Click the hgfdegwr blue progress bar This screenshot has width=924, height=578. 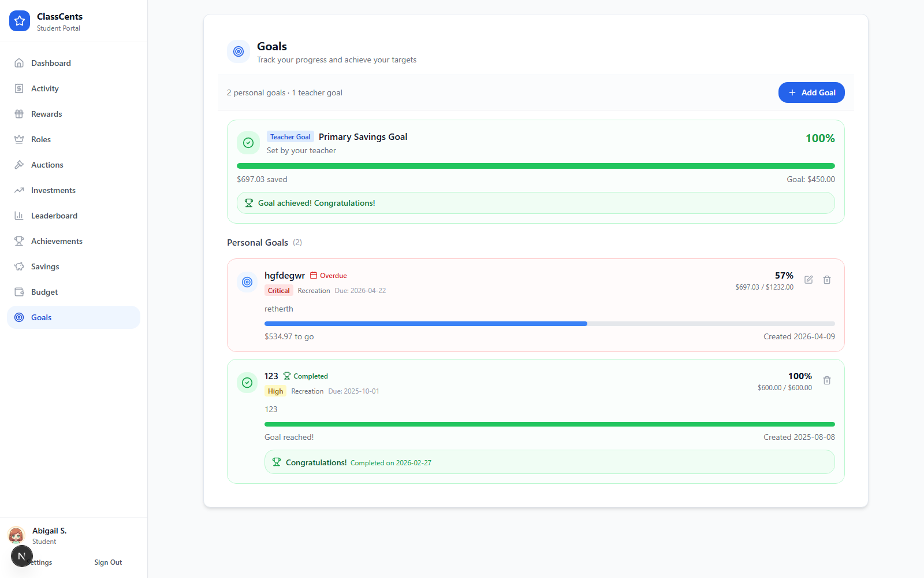[x=426, y=324]
